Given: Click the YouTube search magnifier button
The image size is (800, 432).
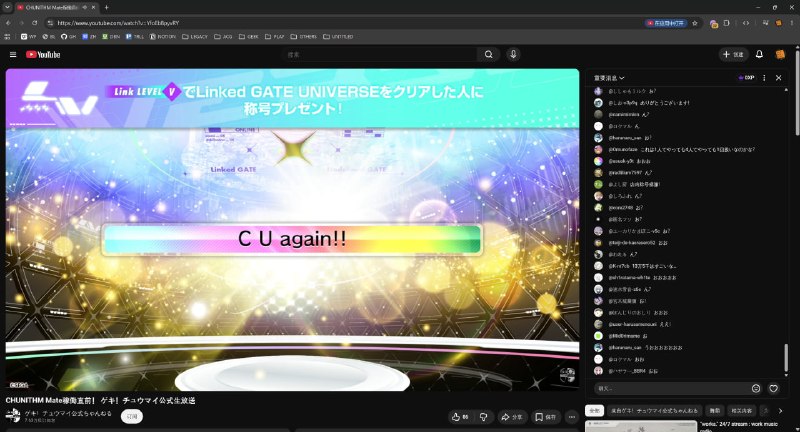Looking at the screenshot, I should [488, 55].
